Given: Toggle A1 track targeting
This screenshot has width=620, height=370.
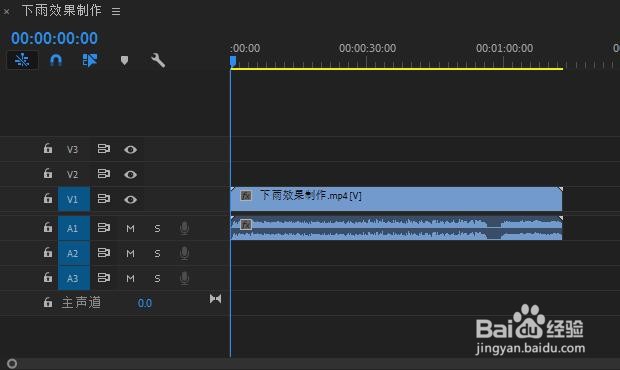Looking at the screenshot, I should coord(74,228).
